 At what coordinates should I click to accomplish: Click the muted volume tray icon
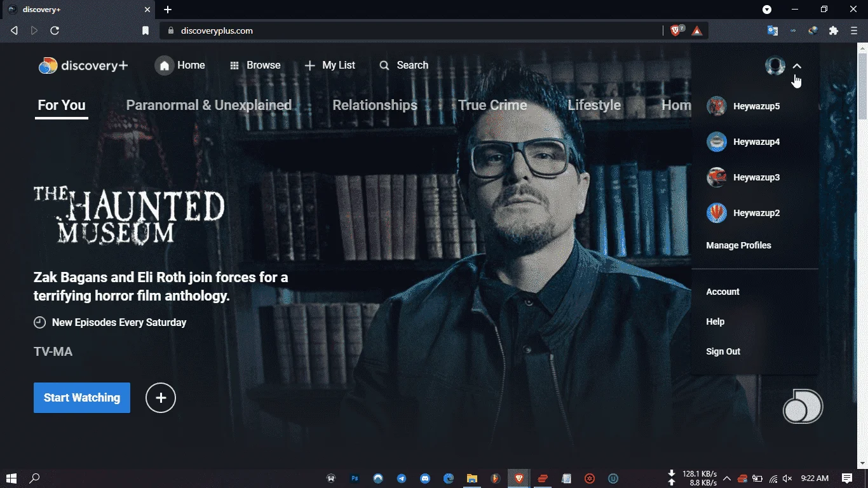click(x=788, y=478)
